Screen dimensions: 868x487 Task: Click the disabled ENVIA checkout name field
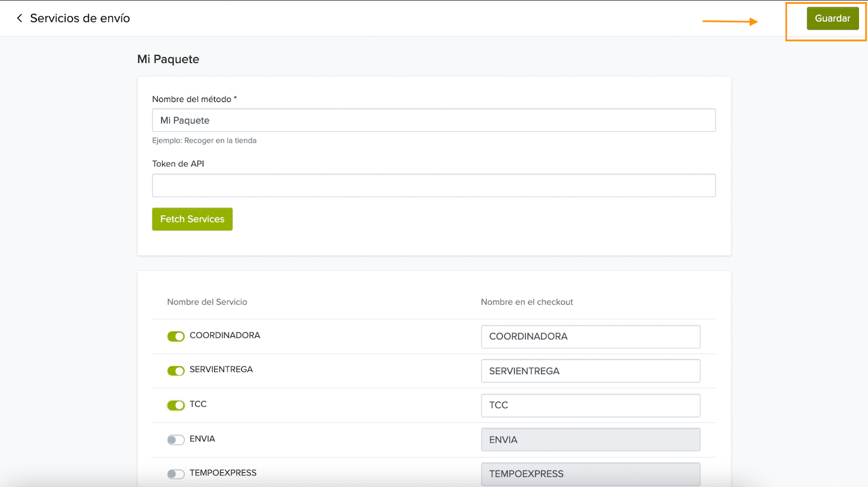pos(590,440)
